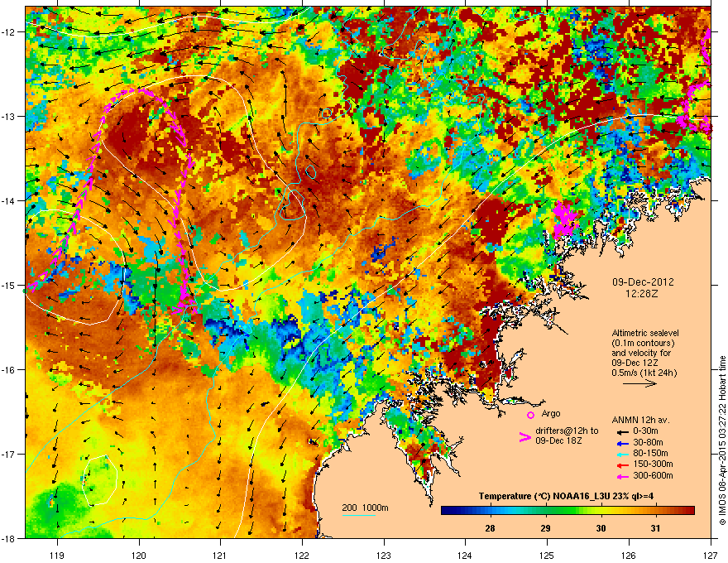Click longitude axis label '124'

tap(465, 555)
